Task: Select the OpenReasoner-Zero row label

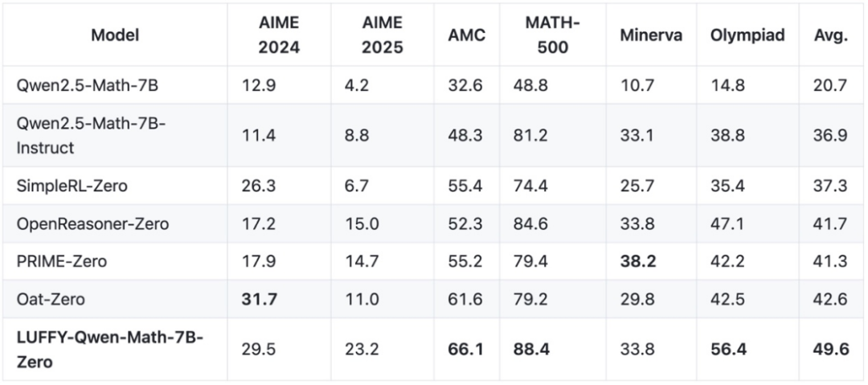Action: pyautogui.click(x=92, y=224)
